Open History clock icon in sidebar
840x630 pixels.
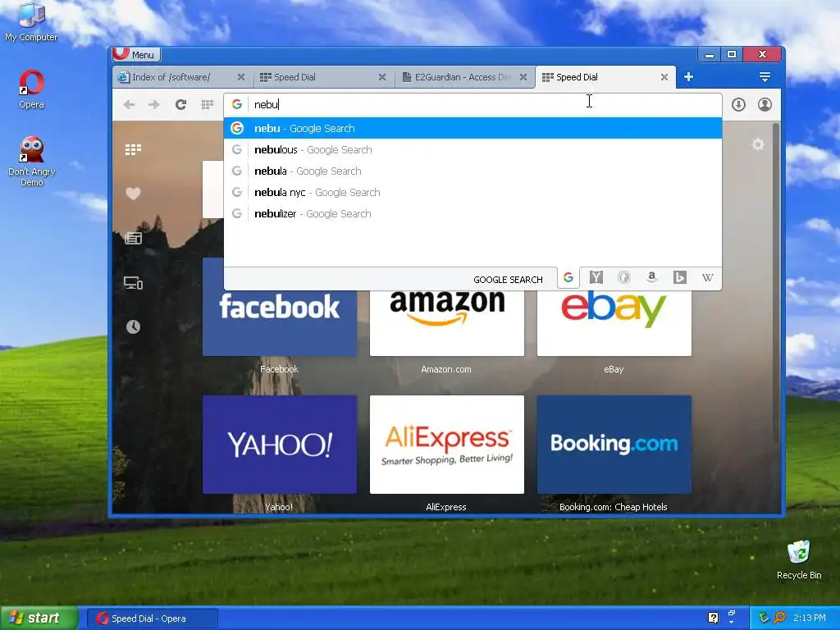click(x=133, y=326)
